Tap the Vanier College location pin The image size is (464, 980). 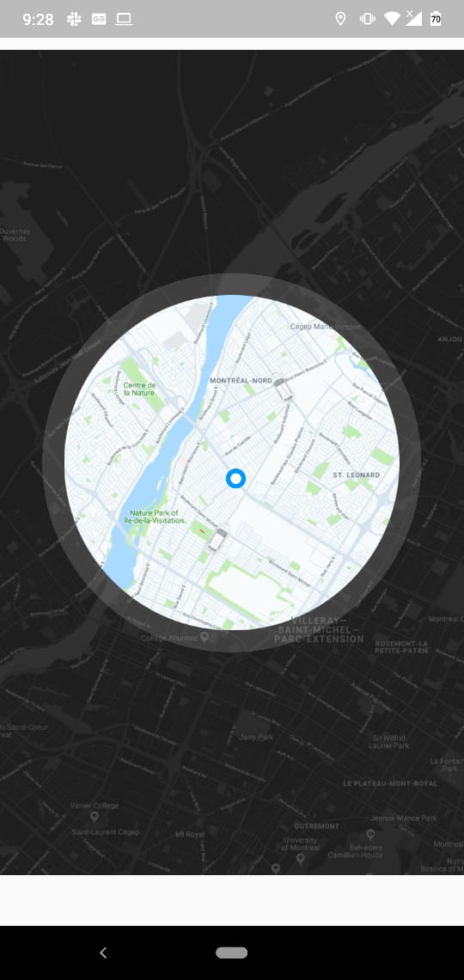(x=95, y=817)
